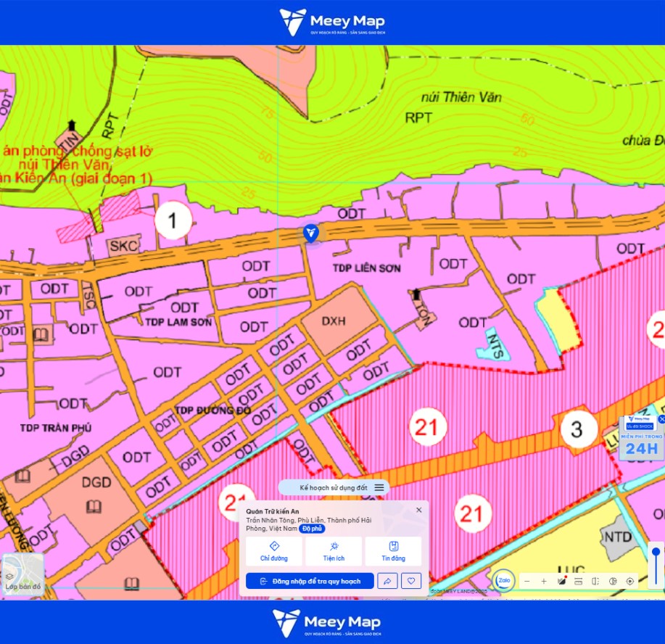The width and height of the screenshot is (665, 644).
Task: Click the white circle marker numbered 1
Action: point(173,220)
